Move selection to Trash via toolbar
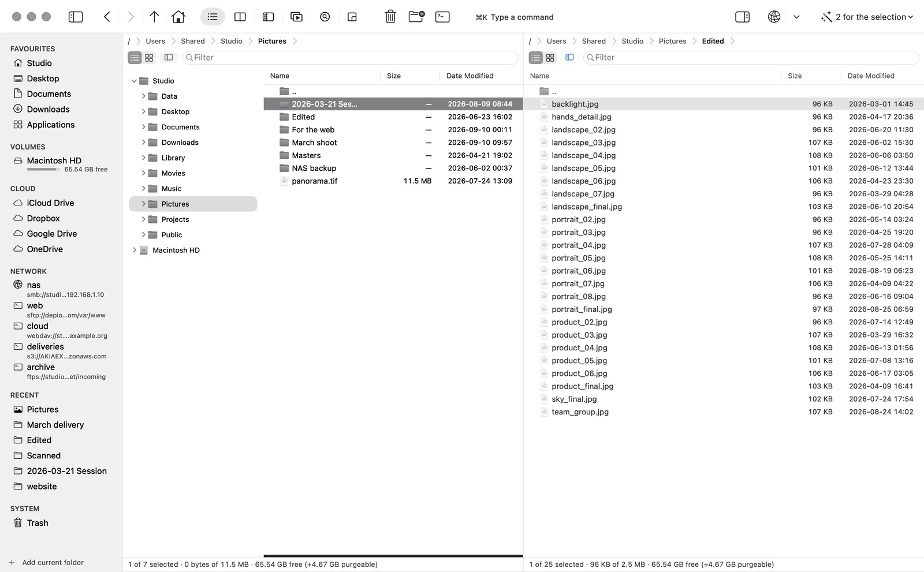 pyautogui.click(x=390, y=17)
